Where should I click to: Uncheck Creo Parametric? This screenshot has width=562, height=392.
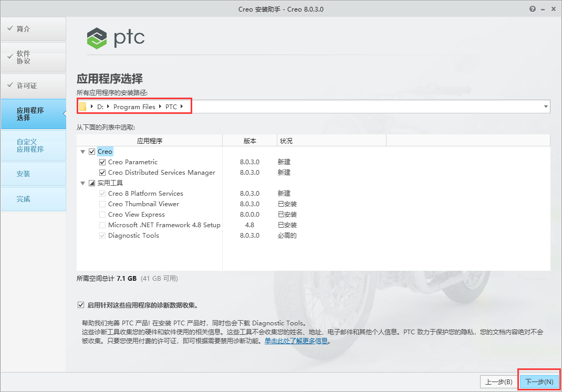102,162
